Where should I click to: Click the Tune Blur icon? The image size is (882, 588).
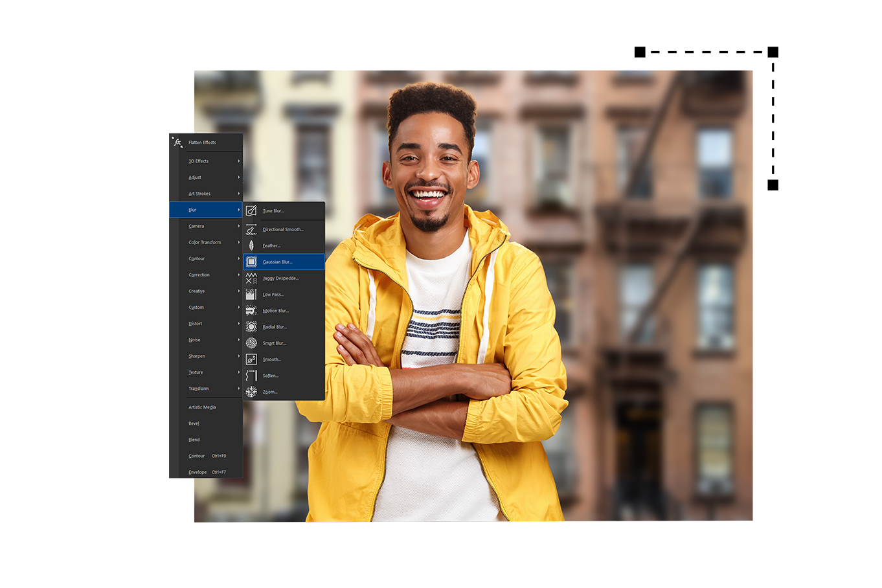click(x=251, y=210)
